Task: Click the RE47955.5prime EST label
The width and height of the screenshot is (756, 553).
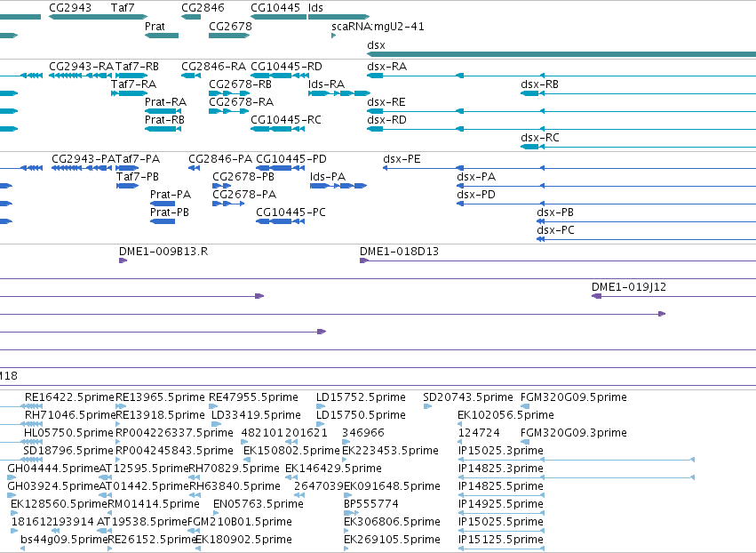Action: 253,397
